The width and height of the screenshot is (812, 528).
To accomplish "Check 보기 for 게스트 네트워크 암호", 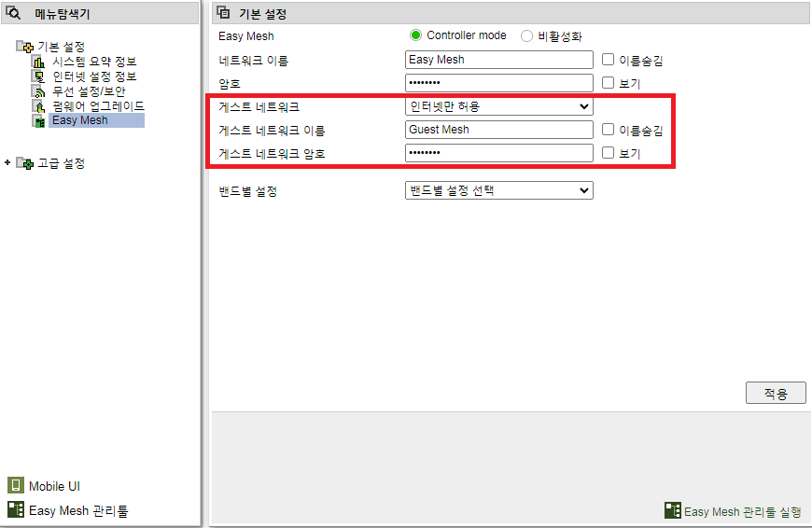I will click(x=608, y=153).
